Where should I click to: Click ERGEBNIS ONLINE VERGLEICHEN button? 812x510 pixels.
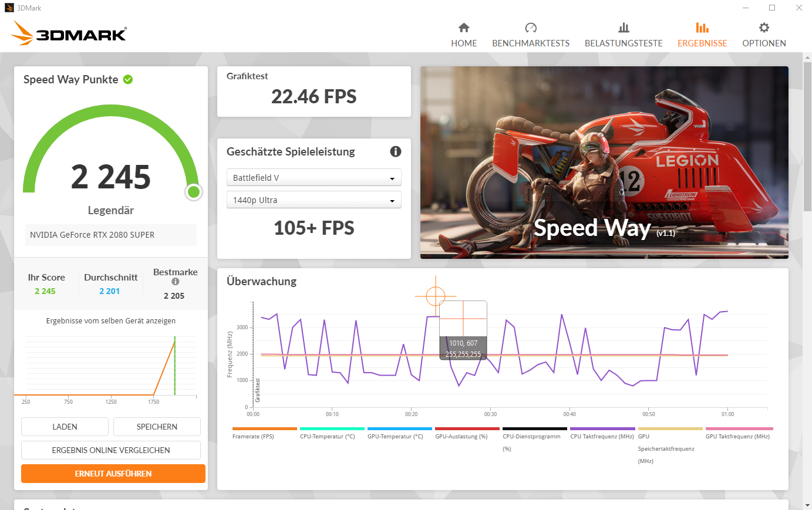(111, 450)
